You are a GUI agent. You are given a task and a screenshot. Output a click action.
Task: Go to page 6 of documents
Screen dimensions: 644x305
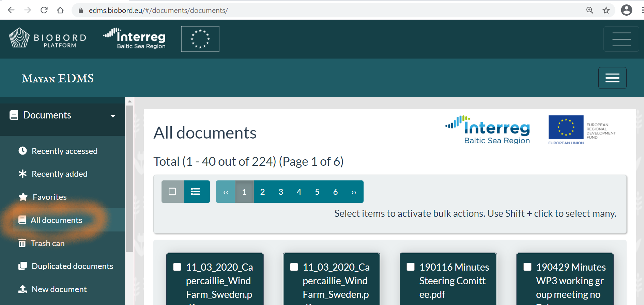coord(336,192)
